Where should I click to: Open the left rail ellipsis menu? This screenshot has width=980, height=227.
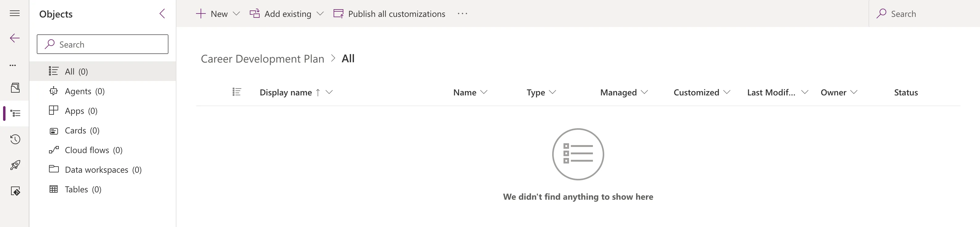point(13,65)
